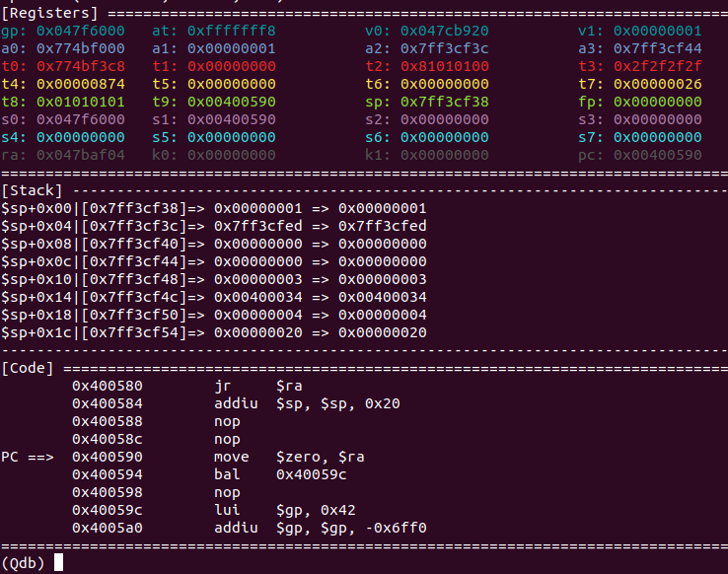Select fp register value 0x00000000

[x=657, y=103]
